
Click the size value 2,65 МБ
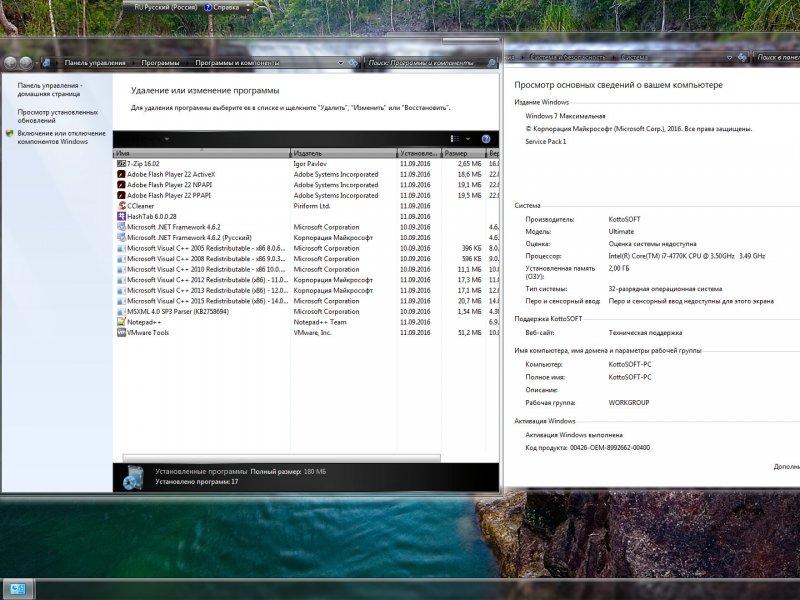469,164
